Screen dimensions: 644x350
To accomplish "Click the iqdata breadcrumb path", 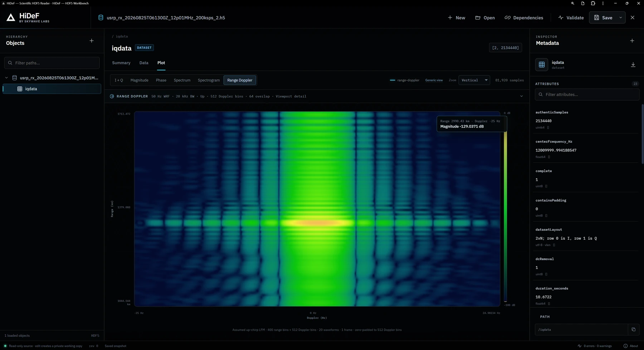I will [122, 37].
